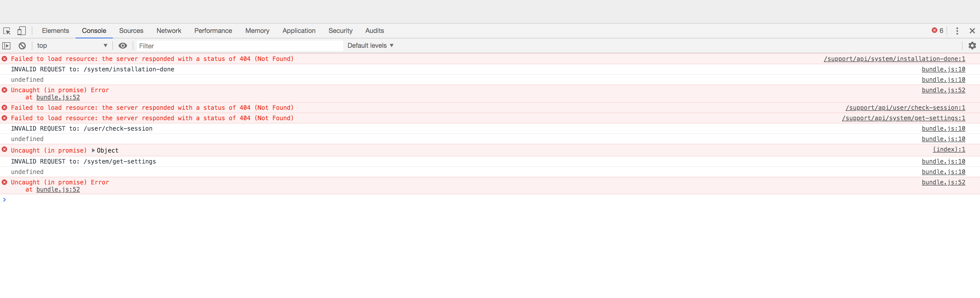Select the 'INVALID REQUEST to: /user/check-session' message
The height and width of the screenshot is (298, 980).
point(82,128)
